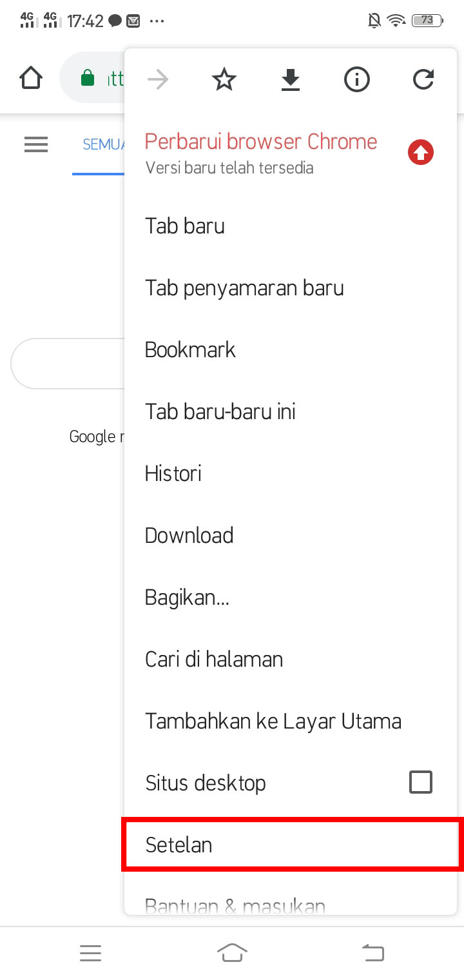Viewport: 464px width, 980px height.
Task: Tap the red update arrow icon
Action: point(420,152)
